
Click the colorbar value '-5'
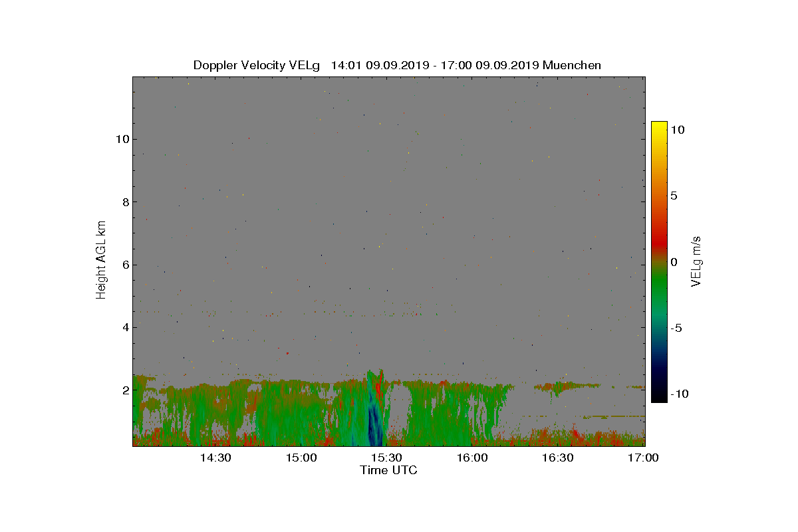[x=676, y=328]
